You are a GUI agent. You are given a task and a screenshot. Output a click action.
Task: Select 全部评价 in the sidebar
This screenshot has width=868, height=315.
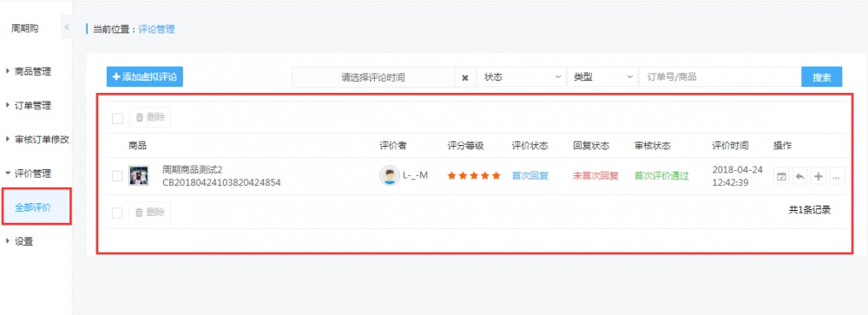(36, 207)
